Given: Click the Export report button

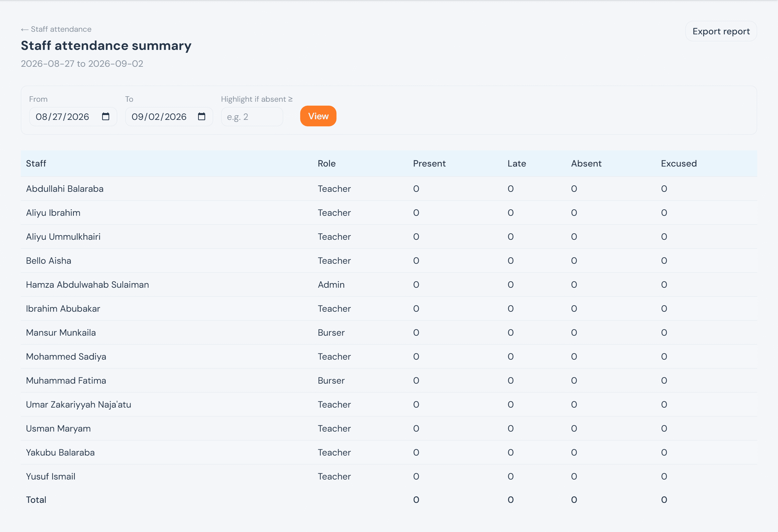Looking at the screenshot, I should coord(721,31).
